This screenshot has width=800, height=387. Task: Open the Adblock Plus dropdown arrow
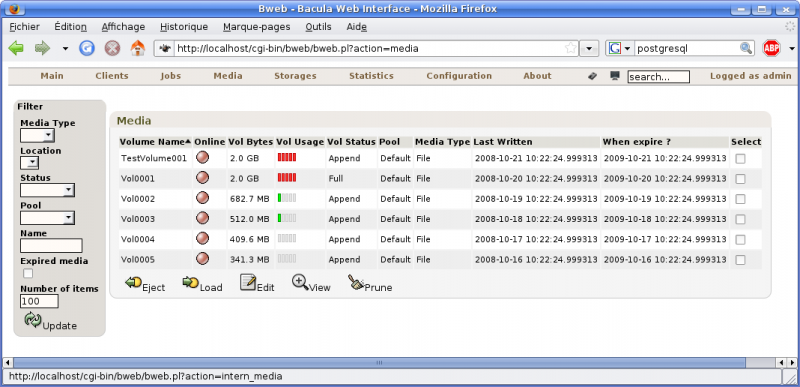[792, 49]
